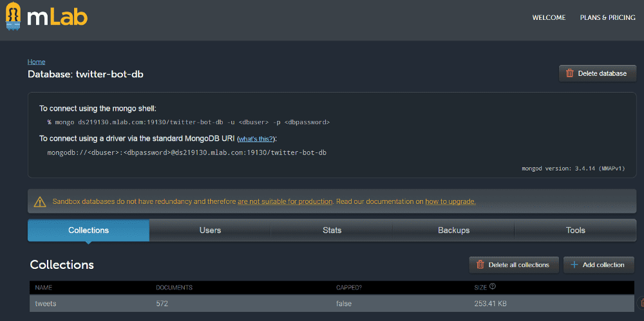Image resolution: width=644 pixels, height=321 pixels.
Task: Open the WELCOME menu item
Action: pyautogui.click(x=549, y=17)
